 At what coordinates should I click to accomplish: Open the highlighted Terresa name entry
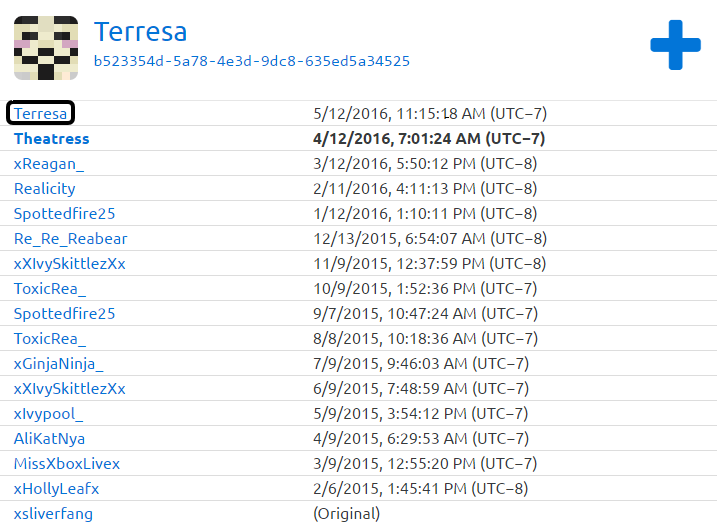pyautogui.click(x=41, y=114)
